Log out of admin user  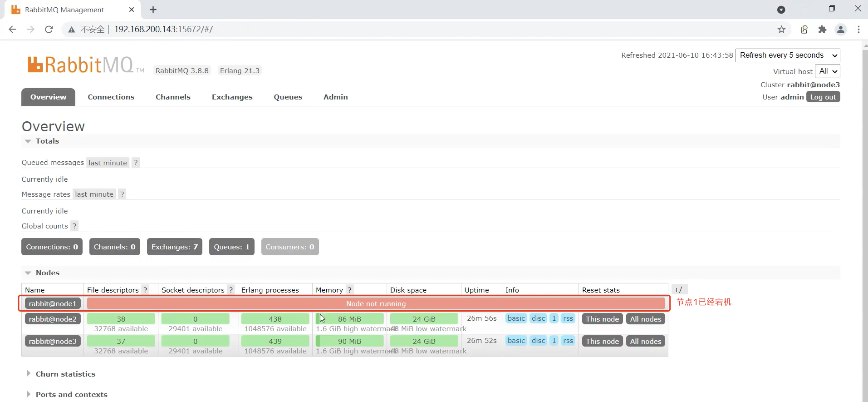[823, 97]
